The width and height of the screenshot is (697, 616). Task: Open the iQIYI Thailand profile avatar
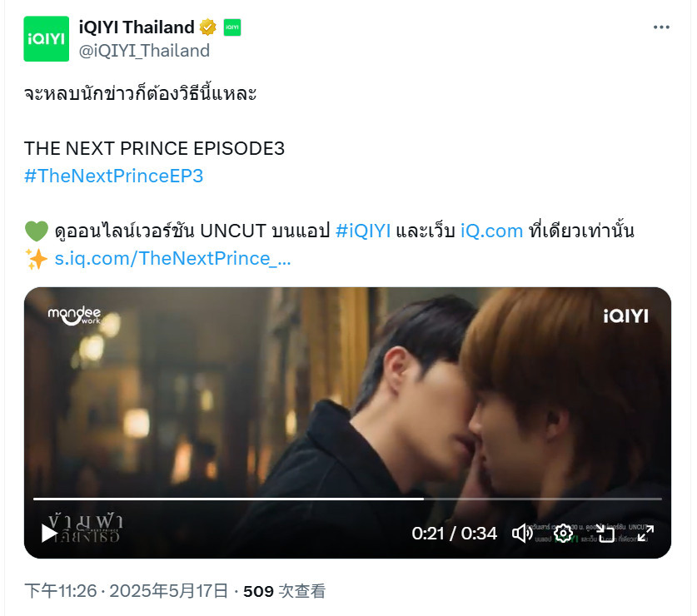point(47,38)
